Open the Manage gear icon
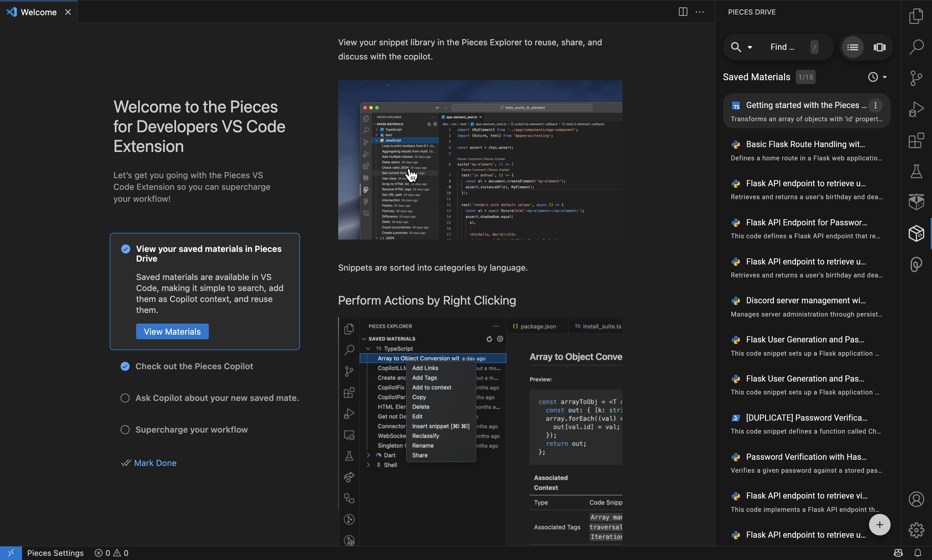 coord(916,530)
